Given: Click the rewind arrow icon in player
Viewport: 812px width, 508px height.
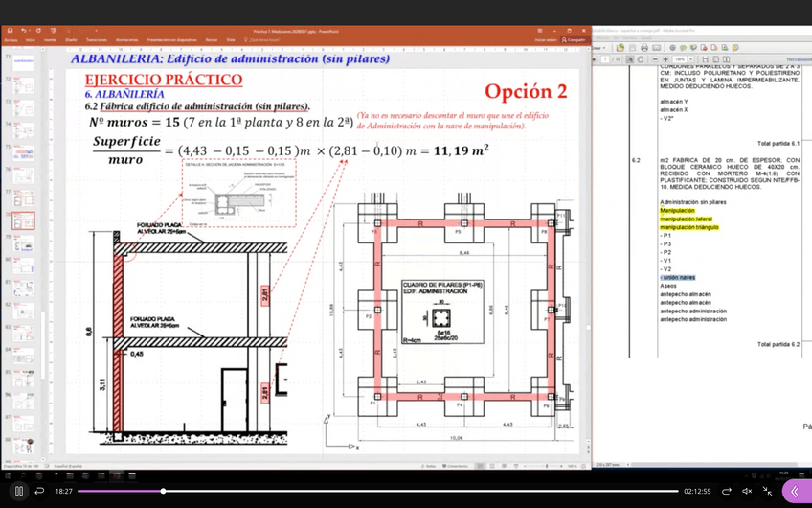Looking at the screenshot, I should click(x=39, y=491).
